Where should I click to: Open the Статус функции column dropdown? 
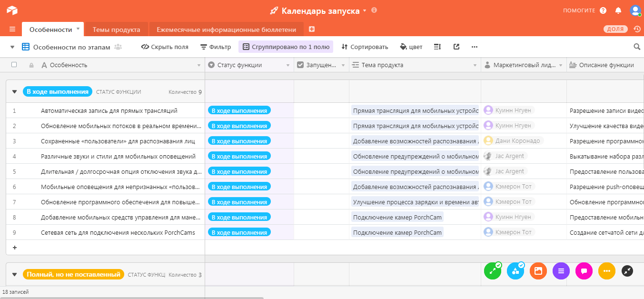(x=288, y=65)
